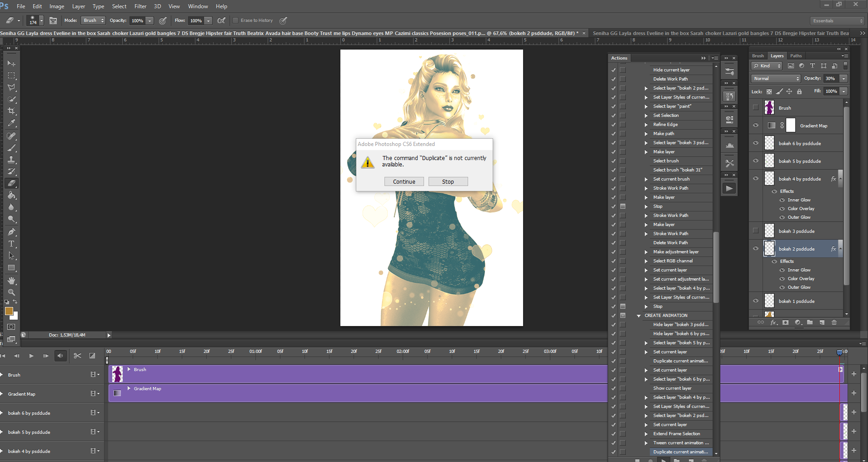Switch to the Paths tab
The width and height of the screenshot is (868, 462).
click(796, 56)
